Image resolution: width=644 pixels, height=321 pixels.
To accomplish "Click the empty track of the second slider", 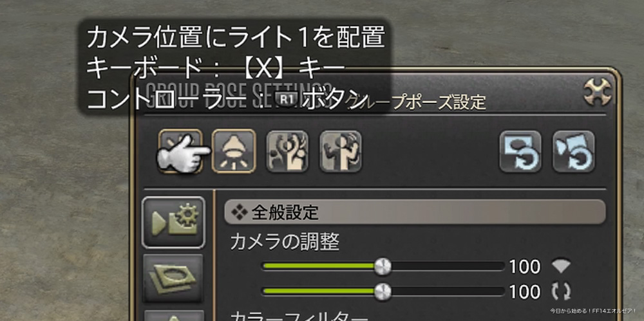I will click(448, 292).
